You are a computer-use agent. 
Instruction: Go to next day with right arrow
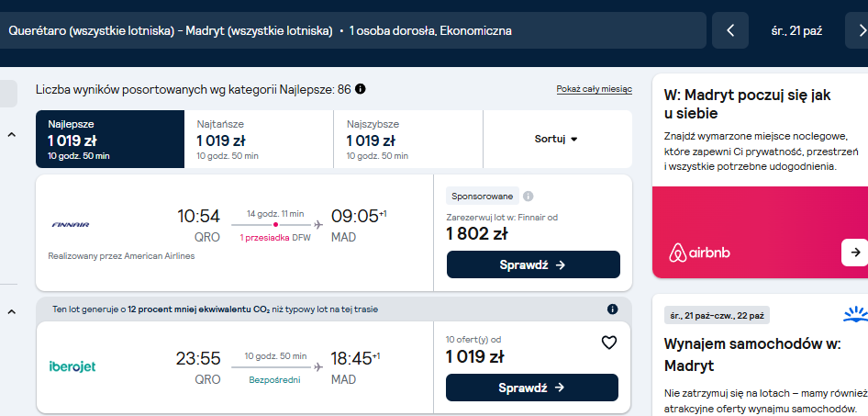[857, 30]
